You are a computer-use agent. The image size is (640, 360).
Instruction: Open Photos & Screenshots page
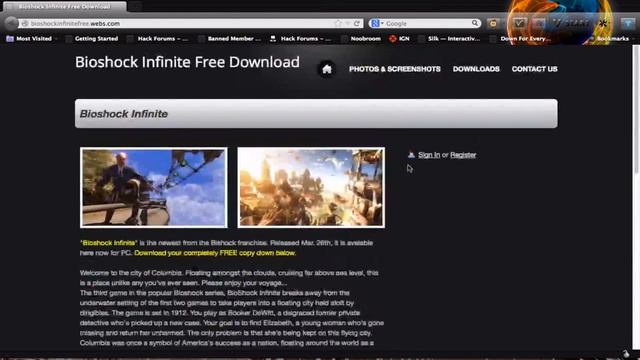pos(395,69)
